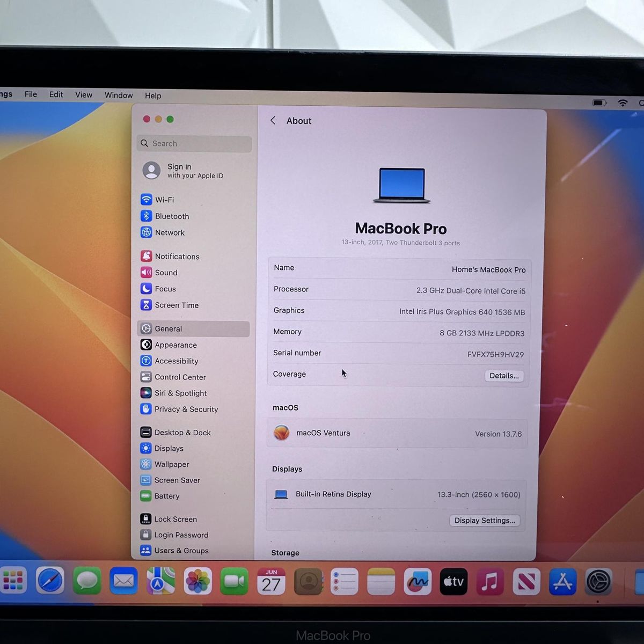This screenshot has height=644, width=644.
Task: Select General in the sidebar
Action: (193, 328)
